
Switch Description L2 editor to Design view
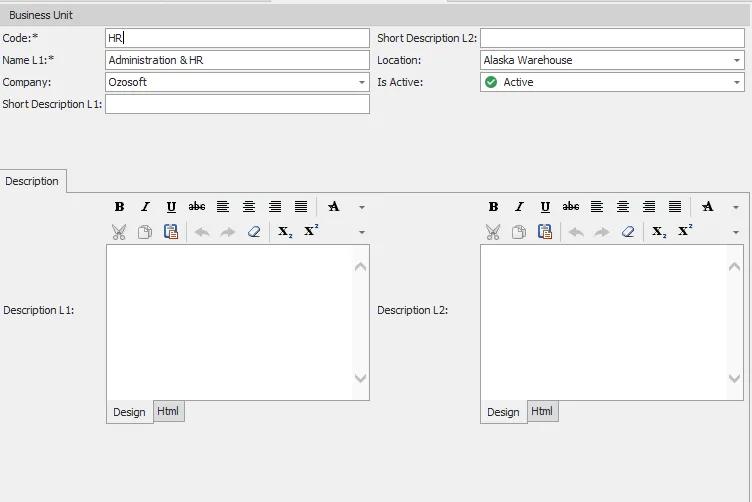[x=504, y=412]
